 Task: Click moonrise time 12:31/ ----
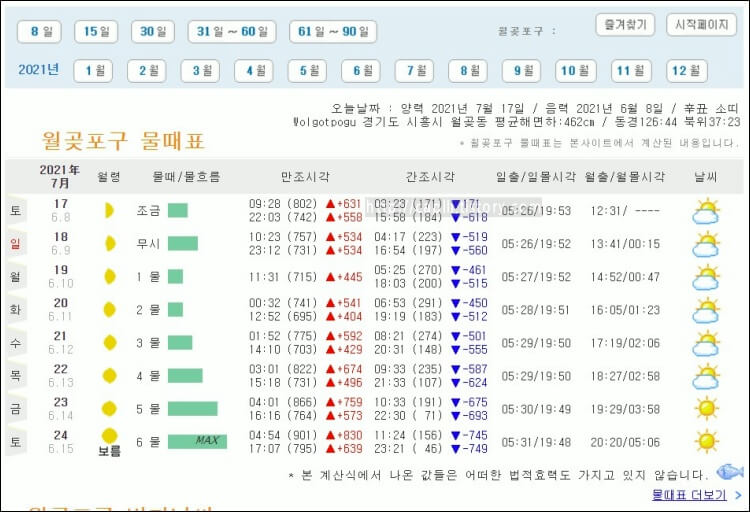[625, 211]
